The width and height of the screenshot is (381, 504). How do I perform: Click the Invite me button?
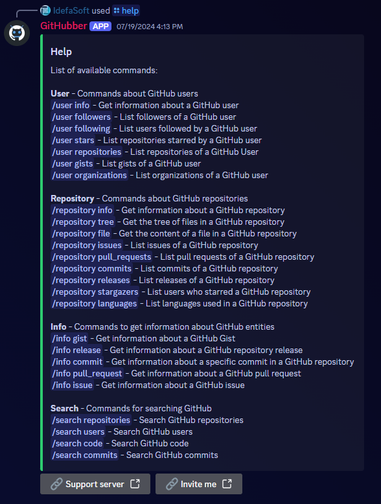click(x=199, y=484)
